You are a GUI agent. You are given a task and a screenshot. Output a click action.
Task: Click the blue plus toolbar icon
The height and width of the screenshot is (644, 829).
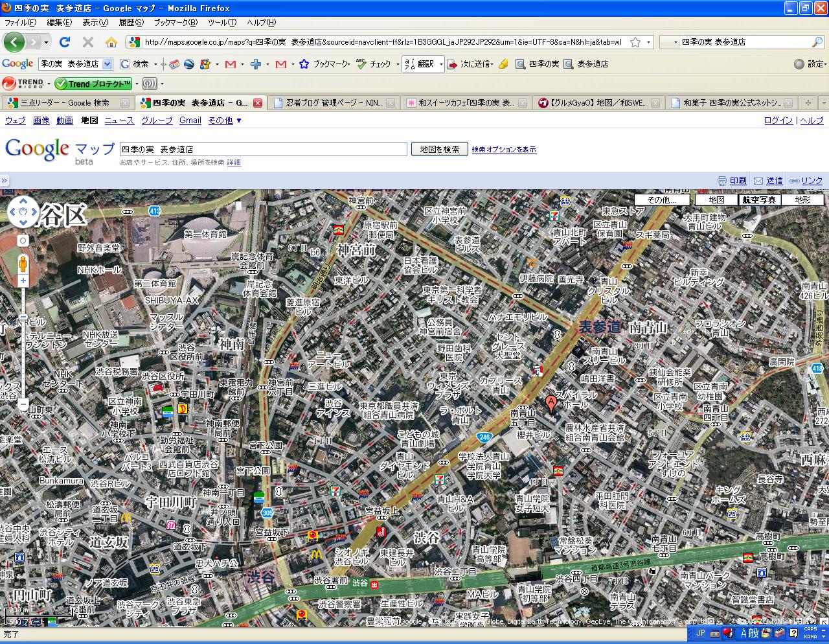[256, 64]
